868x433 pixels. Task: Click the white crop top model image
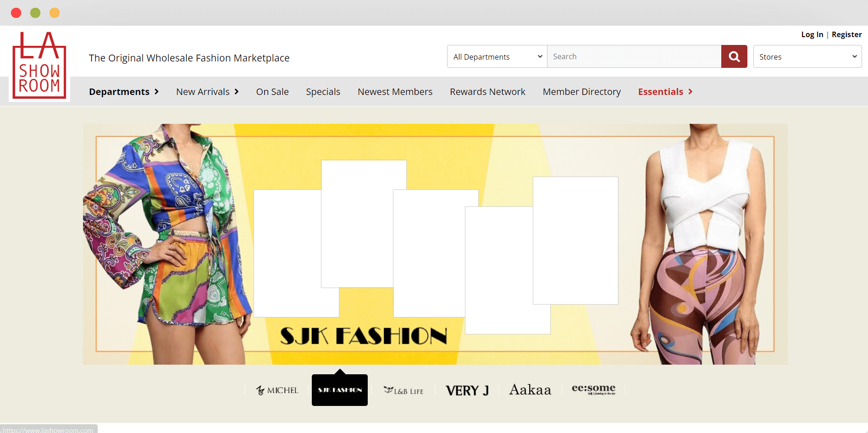[x=698, y=244]
